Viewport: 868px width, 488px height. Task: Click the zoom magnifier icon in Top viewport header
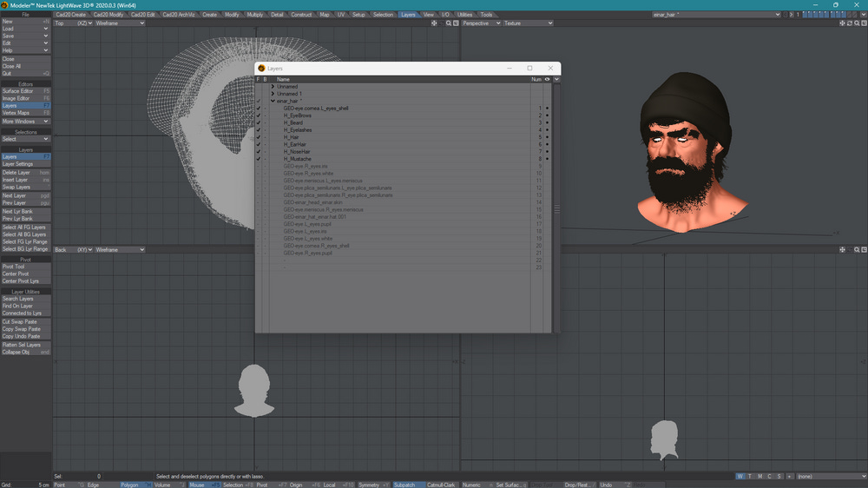tap(449, 23)
